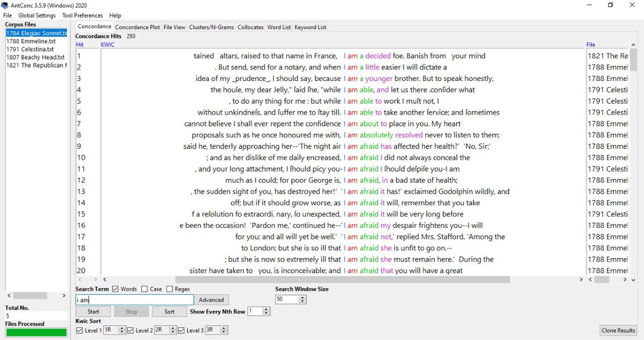The image size is (644, 340).
Task: Click the green Files Processed progress bar
Action: (36, 332)
